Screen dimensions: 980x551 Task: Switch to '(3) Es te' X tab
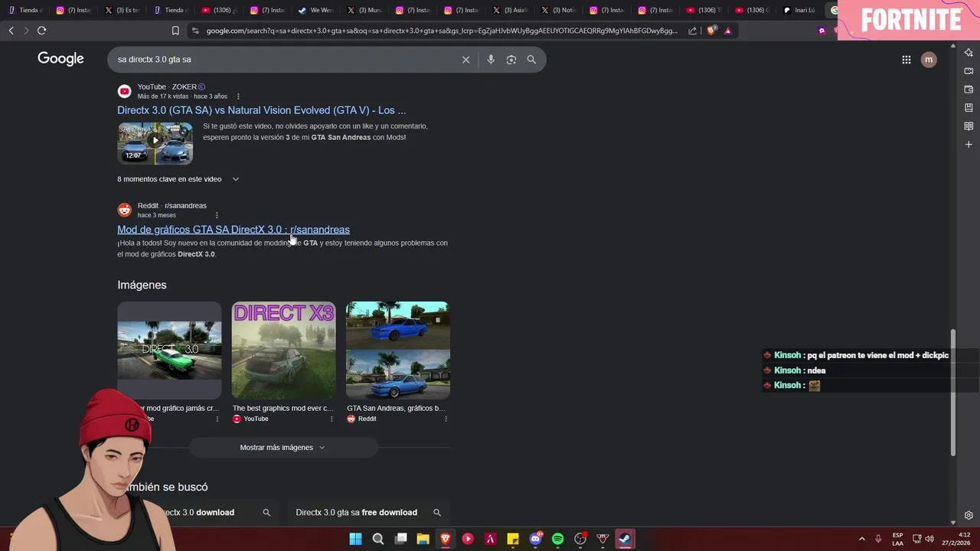point(123,10)
